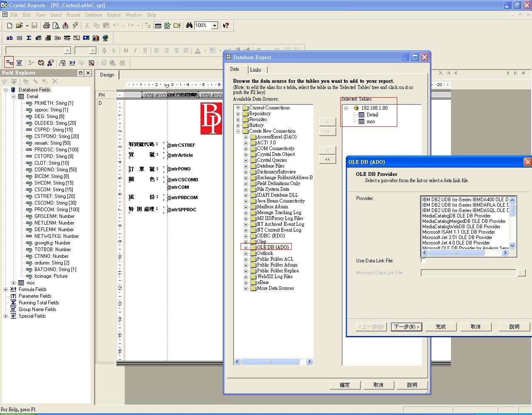
Task: Click the Insert Cross-Tab icon
Action: [x=38, y=38]
